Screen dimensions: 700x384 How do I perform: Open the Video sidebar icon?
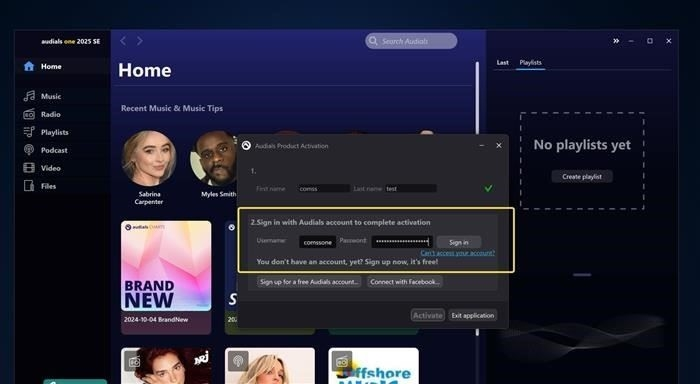tap(29, 168)
